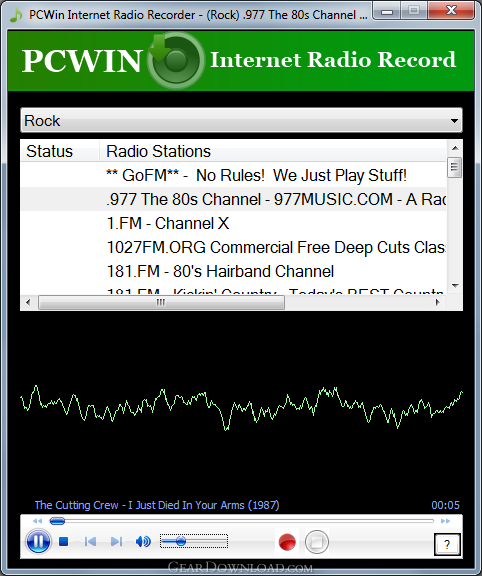Start recording with the red record button
This screenshot has width=482, height=576.
coord(287,541)
